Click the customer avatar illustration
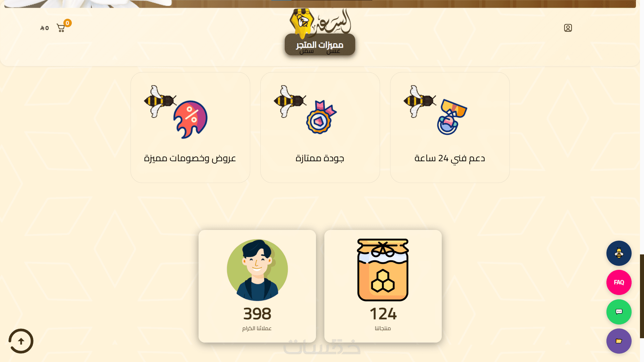The width and height of the screenshot is (644, 362). [x=257, y=270]
